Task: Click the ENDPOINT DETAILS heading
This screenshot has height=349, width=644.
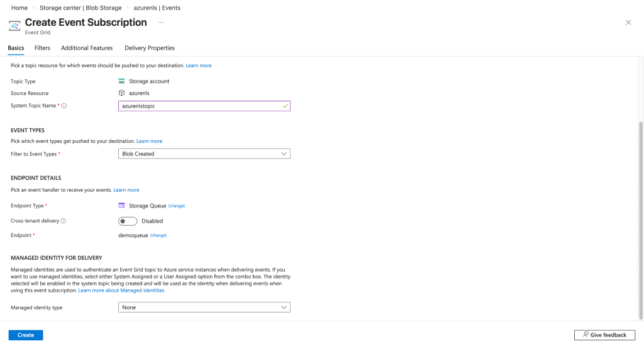Action: point(36,178)
